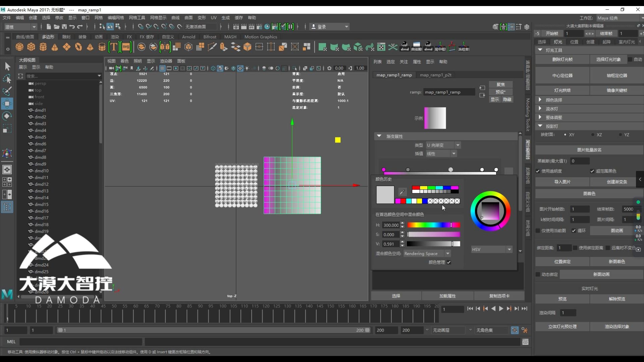644x362 pixels.
Task: Open the ramp 类型 dropdown
Action: [x=443, y=145]
